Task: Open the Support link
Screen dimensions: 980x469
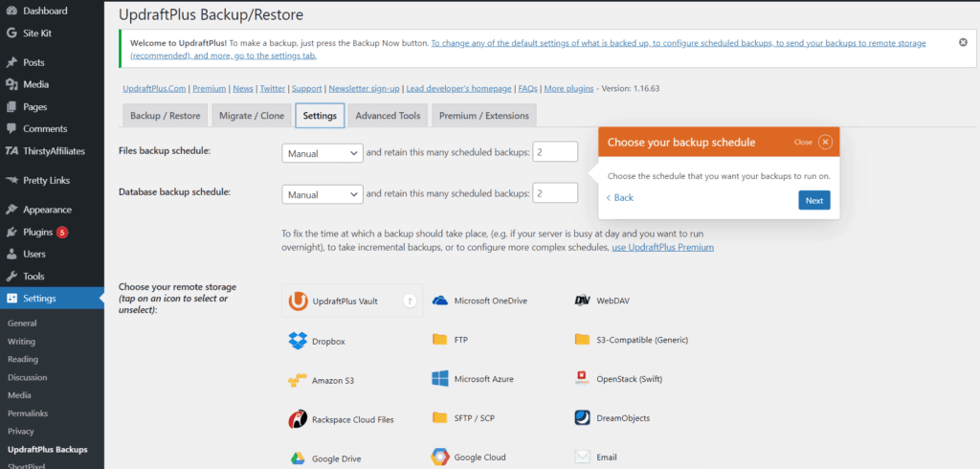Action: click(307, 89)
